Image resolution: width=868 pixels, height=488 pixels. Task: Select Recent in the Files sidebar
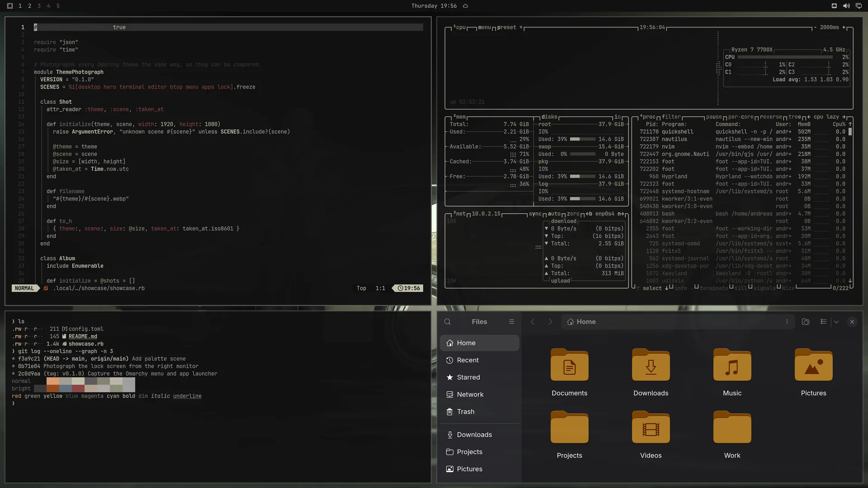coord(480,360)
